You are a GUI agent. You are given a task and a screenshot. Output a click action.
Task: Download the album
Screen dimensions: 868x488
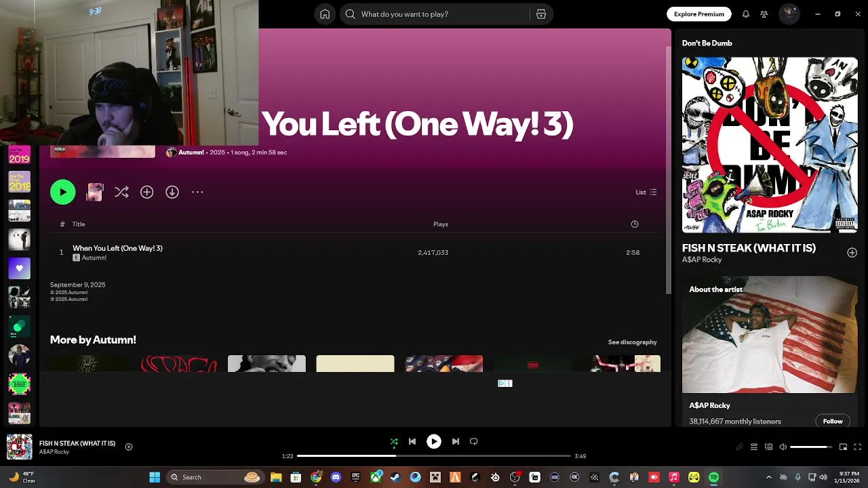click(x=172, y=192)
